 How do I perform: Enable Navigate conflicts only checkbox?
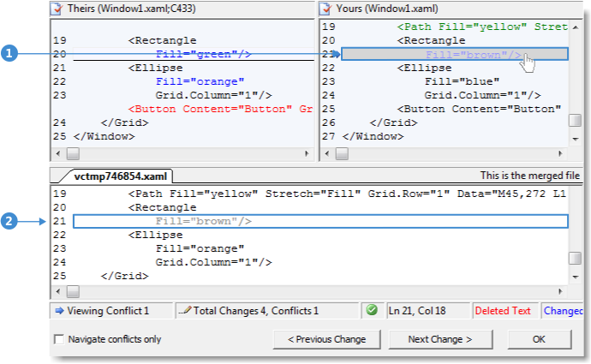(x=59, y=339)
